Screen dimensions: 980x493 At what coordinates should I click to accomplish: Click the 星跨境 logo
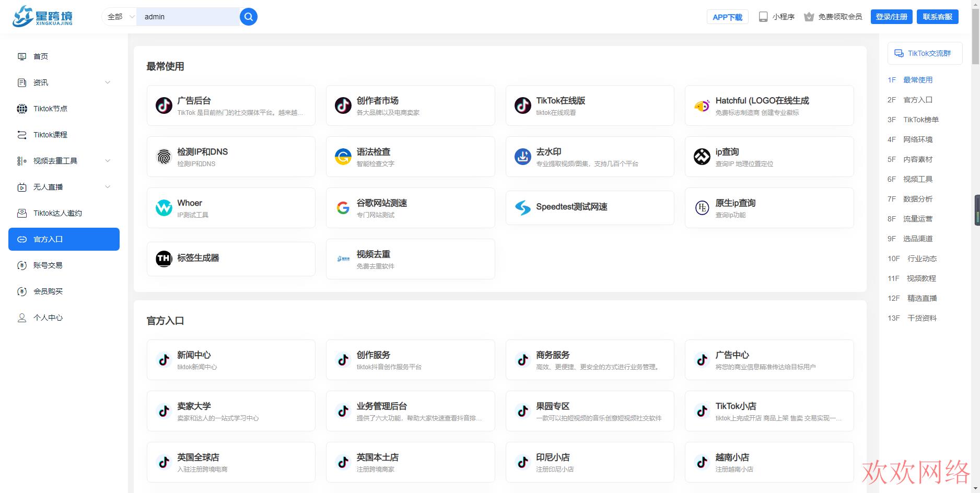pyautogui.click(x=43, y=16)
